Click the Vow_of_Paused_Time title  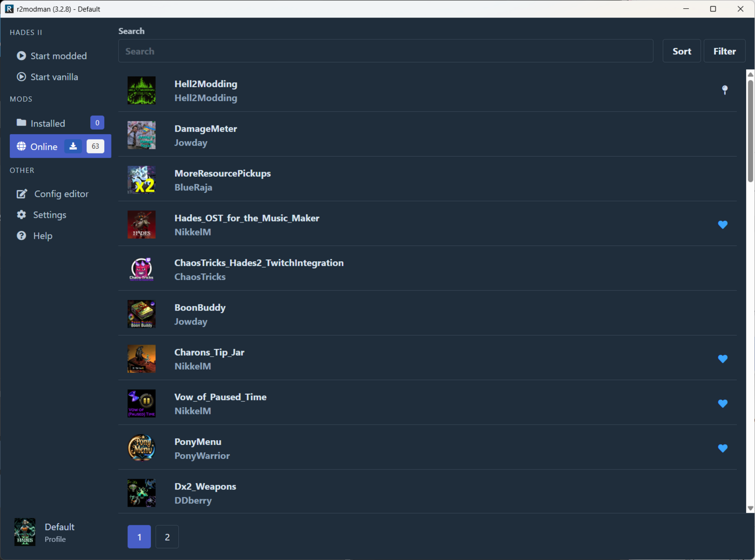(x=220, y=397)
